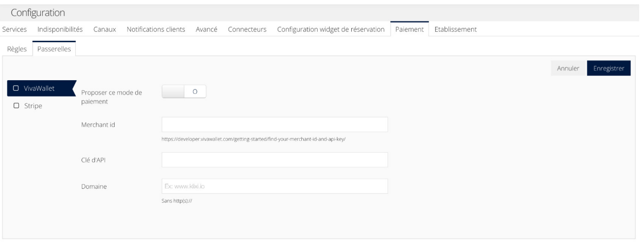Click the Domaine label

(94, 186)
